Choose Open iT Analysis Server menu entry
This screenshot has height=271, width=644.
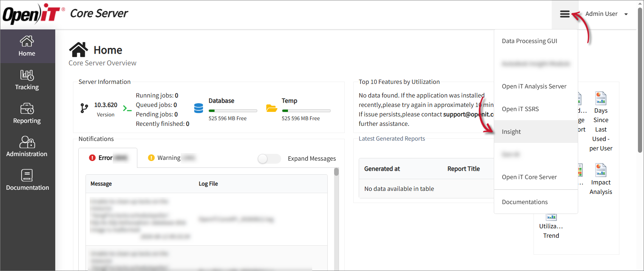point(536,86)
